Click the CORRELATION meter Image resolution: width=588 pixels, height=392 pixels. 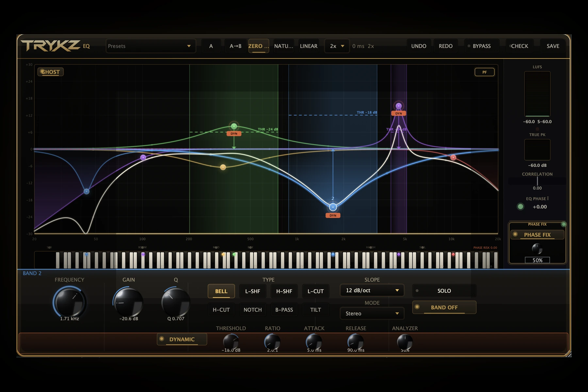[x=537, y=181]
